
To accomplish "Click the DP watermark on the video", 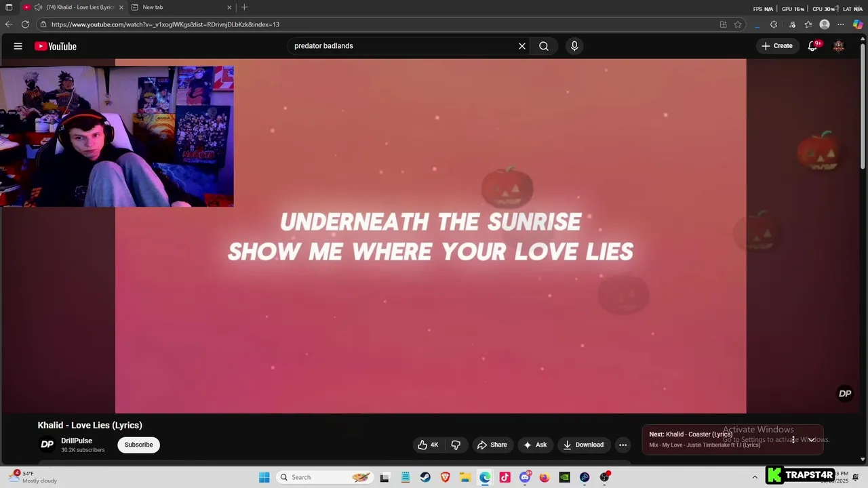I will [x=845, y=393].
